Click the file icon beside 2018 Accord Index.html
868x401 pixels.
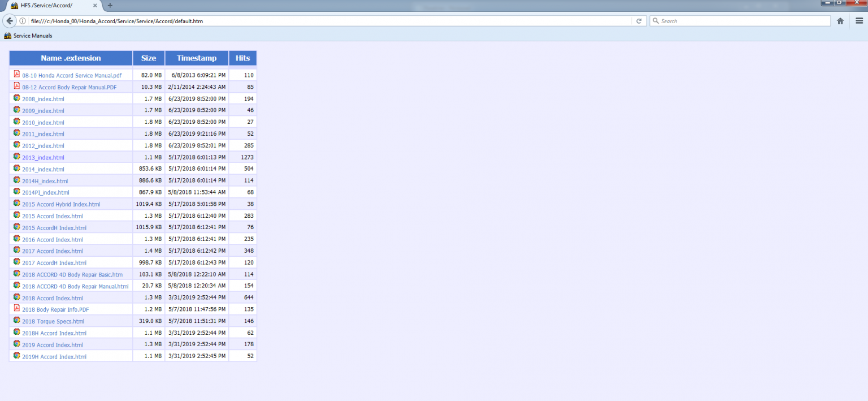16,297
